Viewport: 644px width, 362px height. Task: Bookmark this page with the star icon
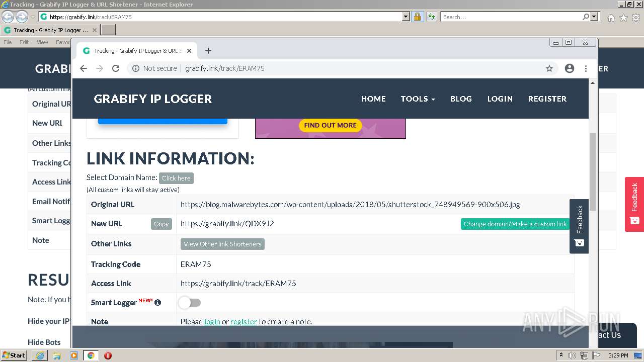point(549,68)
